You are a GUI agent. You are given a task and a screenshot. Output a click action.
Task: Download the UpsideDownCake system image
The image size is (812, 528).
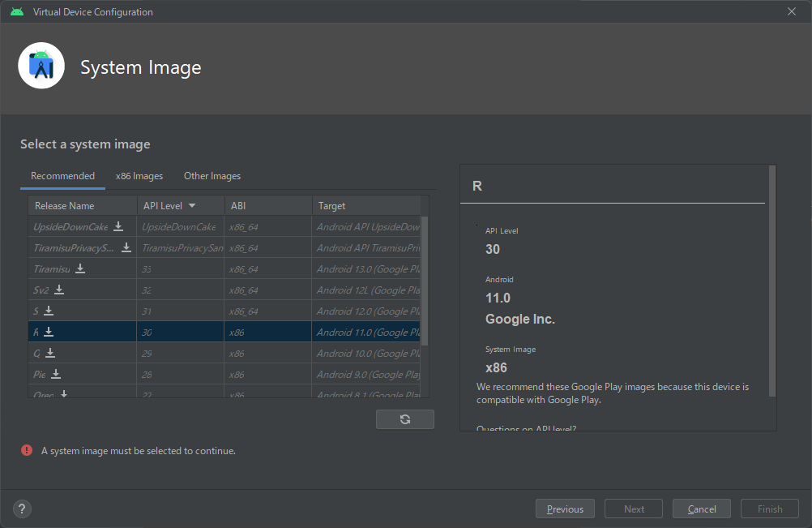(118, 226)
